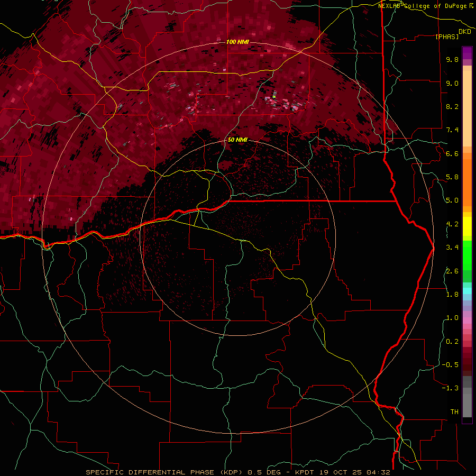Click the 2.6 color scale value
Image resolution: width=476 pixels, height=476 pixels.
point(452,271)
